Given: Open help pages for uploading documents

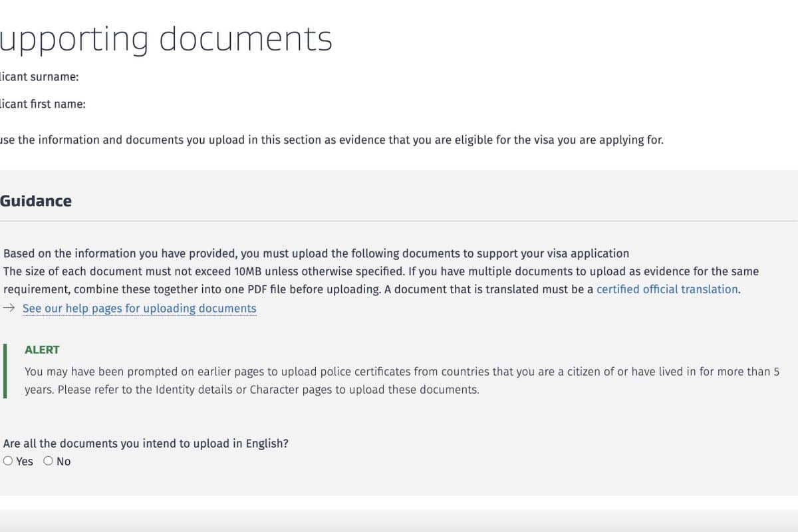Looking at the screenshot, I should pyautogui.click(x=139, y=309).
